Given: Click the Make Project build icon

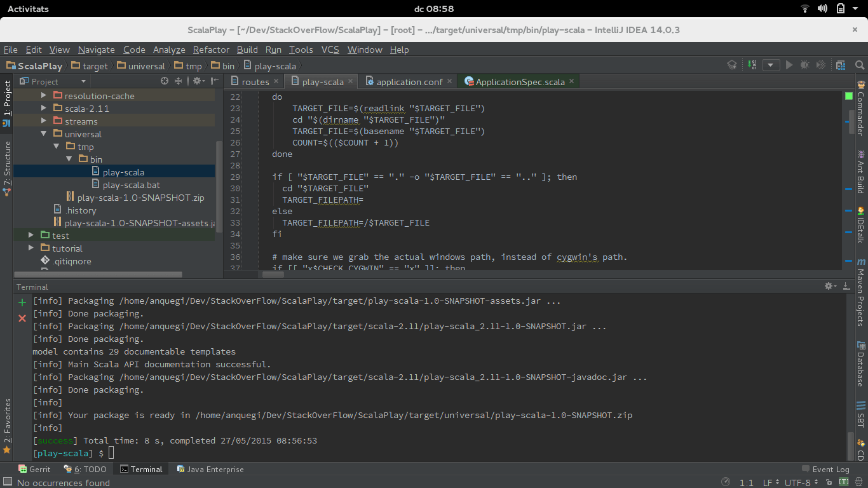Looking at the screenshot, I should click(x=752, y=65).
